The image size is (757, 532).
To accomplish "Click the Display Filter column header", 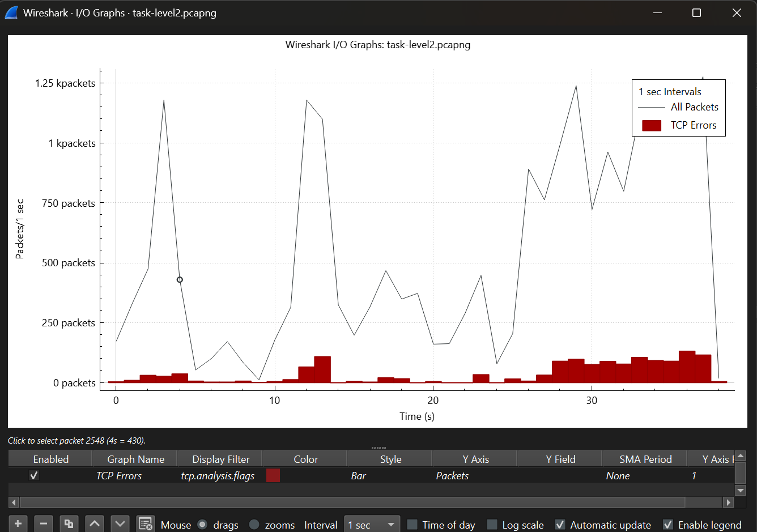I will point(220,459).
